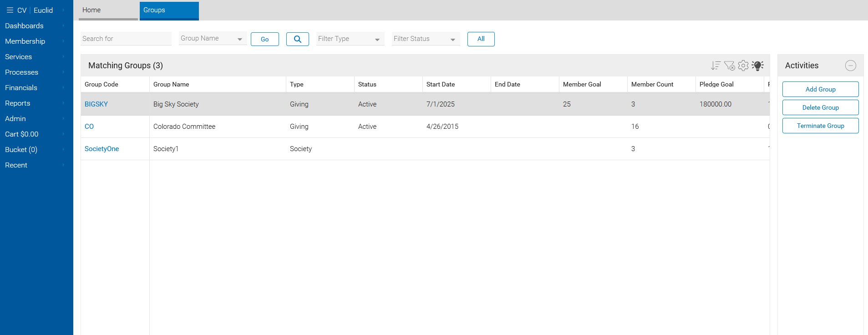The image size is (868, 335).
Task: Click the Delete Group button
Action: 821,107
